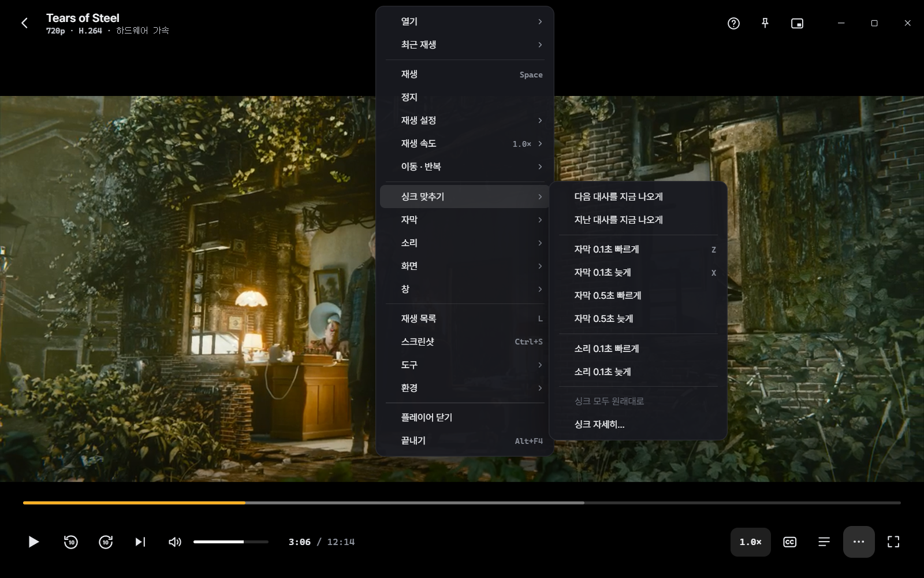Select 정지 to stop playback
This screenshot has width=924, height=578.
coord(465,97)
